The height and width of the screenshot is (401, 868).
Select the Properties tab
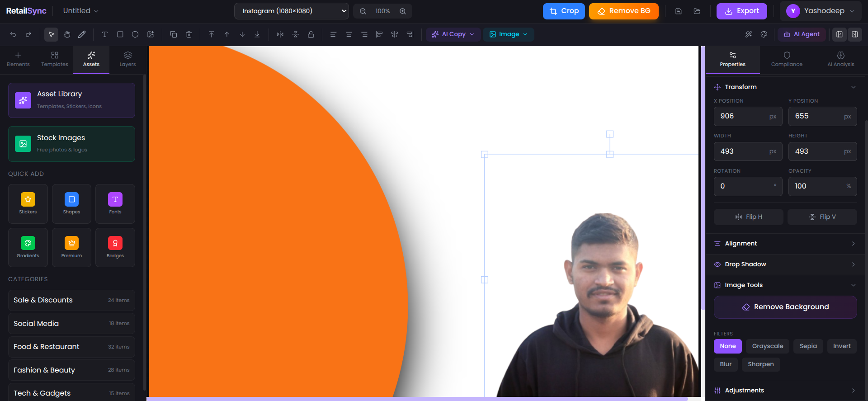point(733,60)
